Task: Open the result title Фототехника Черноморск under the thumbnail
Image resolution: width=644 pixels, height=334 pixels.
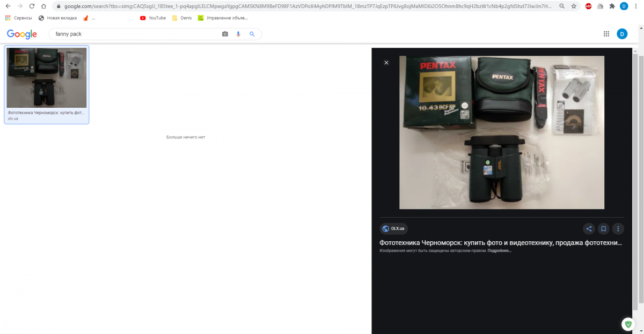Action: [46, 113]
